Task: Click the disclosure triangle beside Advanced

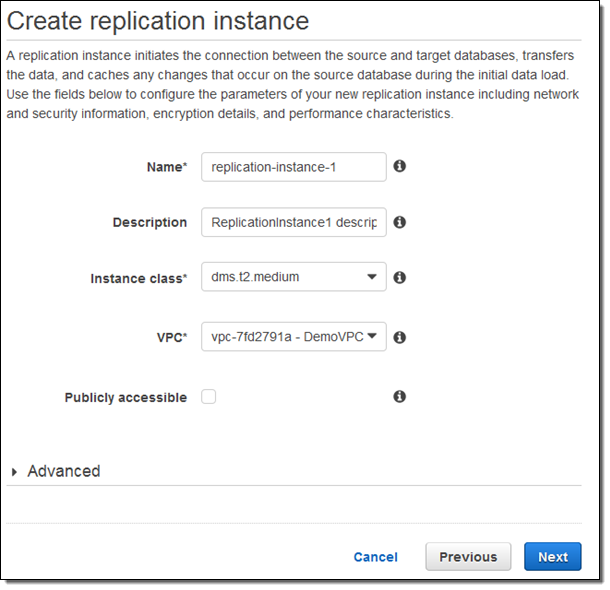Action: (15, 472)
